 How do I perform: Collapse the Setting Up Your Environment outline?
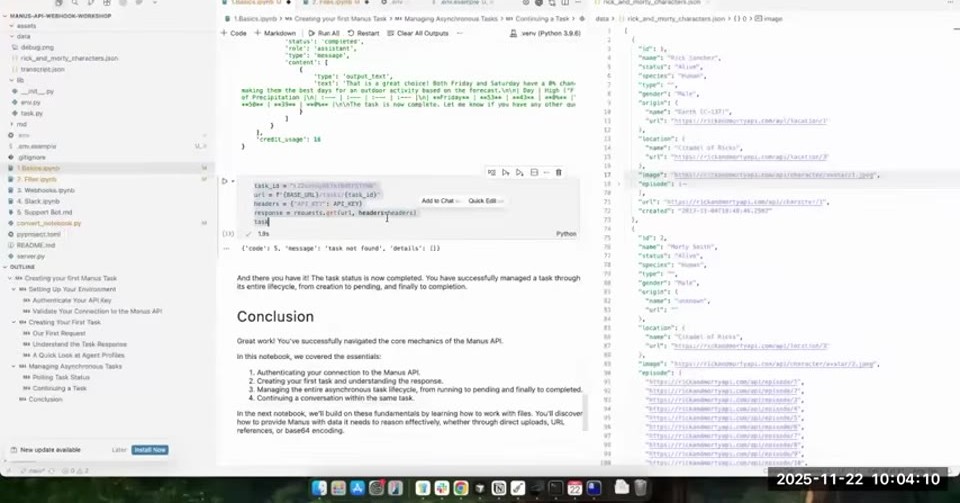click(14, 289)
